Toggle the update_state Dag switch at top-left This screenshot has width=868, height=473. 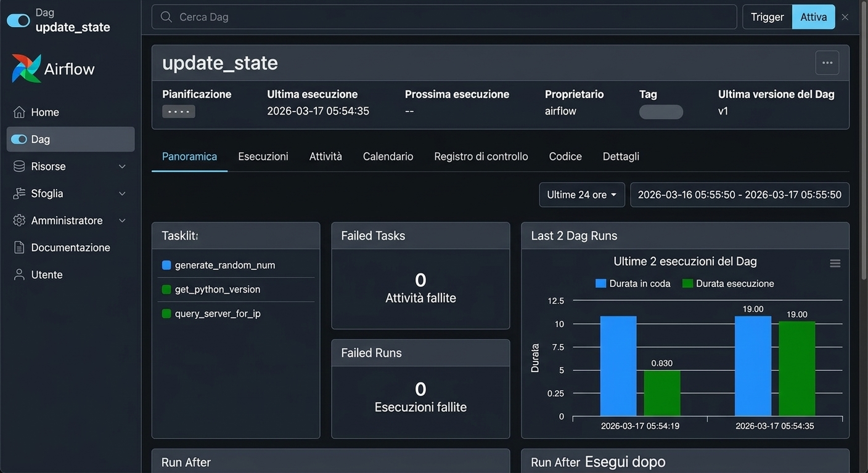click(x=18, y=20)
